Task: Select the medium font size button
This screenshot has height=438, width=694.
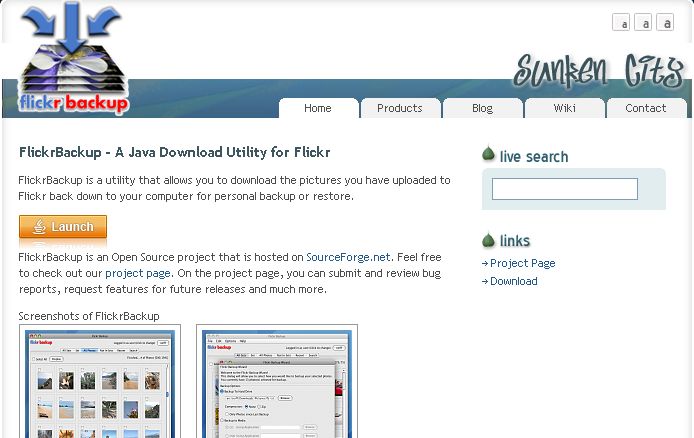Action: [x=643, y=22]
